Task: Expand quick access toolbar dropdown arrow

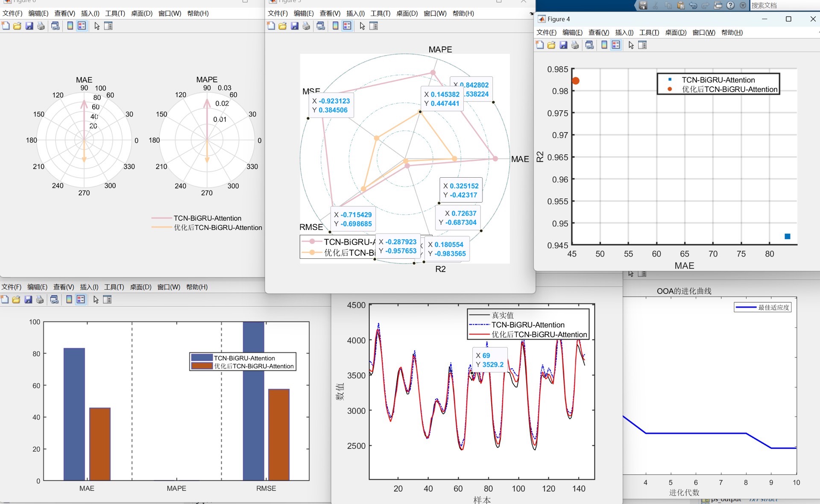Action: 743,6
